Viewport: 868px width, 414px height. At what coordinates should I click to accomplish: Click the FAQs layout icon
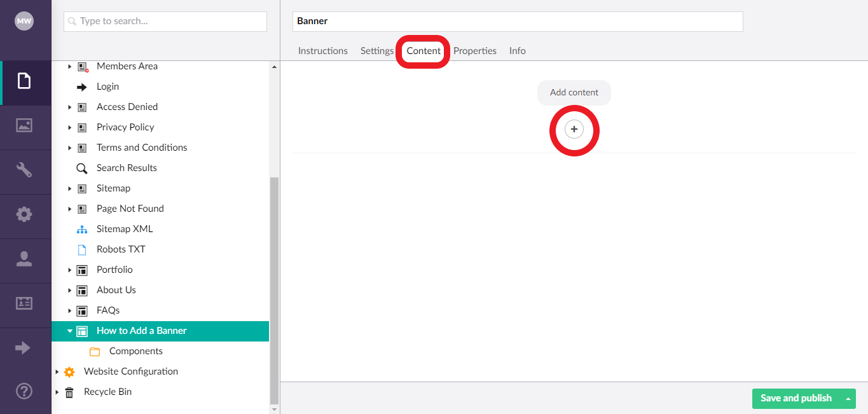[81, 311]
